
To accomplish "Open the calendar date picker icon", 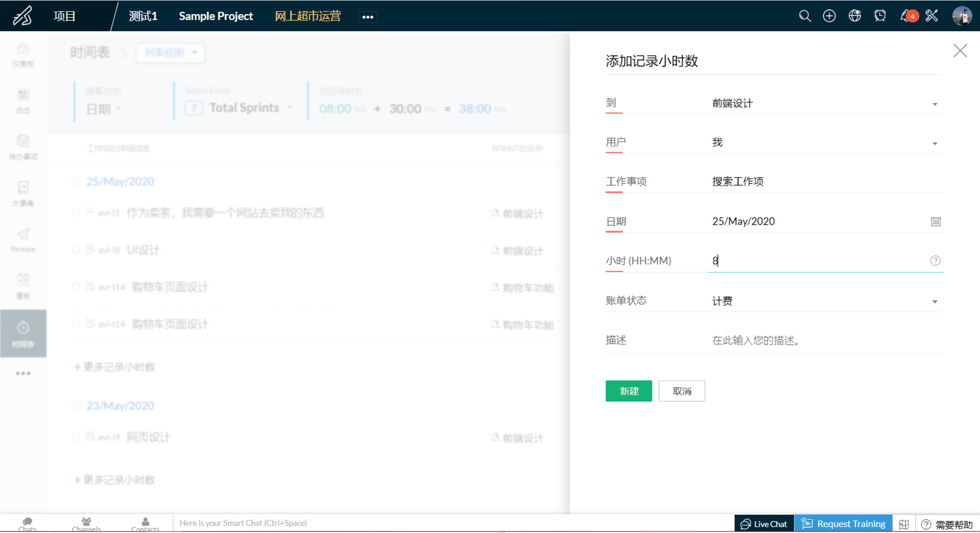I will tap(936, 221).
